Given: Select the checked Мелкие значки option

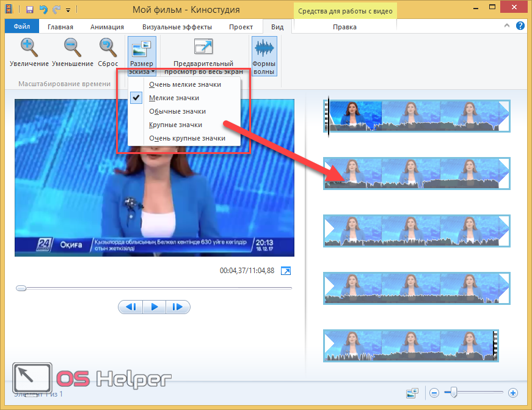Looking at the screenshot, I should pos(174,98).
